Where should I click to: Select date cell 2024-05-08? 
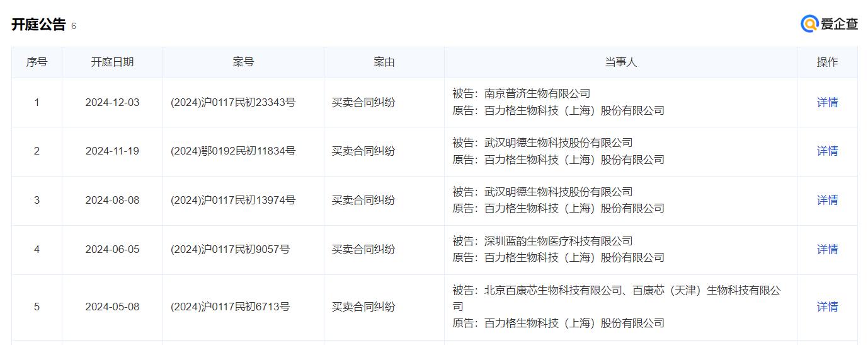pos(112,307)
